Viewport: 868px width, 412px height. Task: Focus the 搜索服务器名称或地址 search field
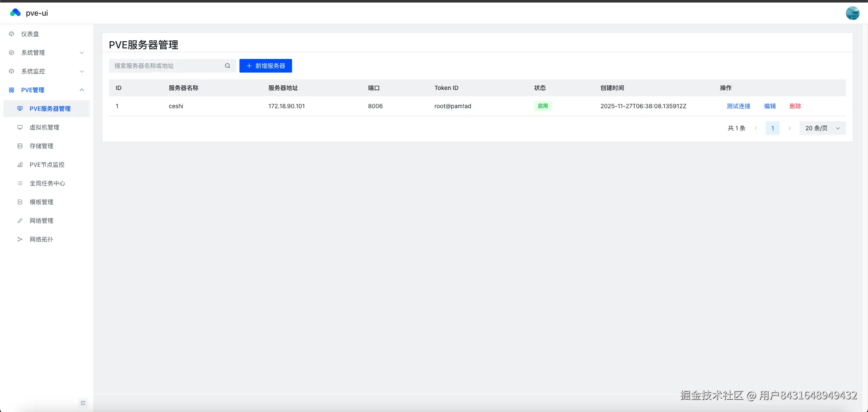[x=172, y=66]
